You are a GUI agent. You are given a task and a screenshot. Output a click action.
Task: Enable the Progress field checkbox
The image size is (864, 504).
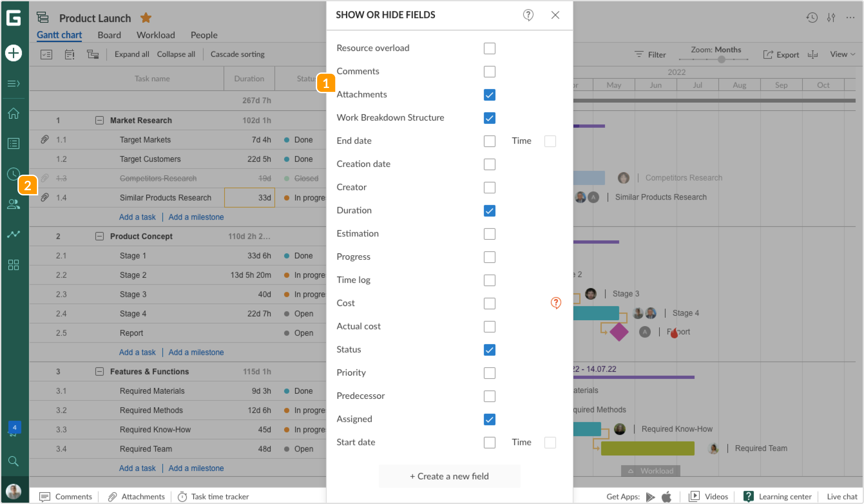point(489,257)
